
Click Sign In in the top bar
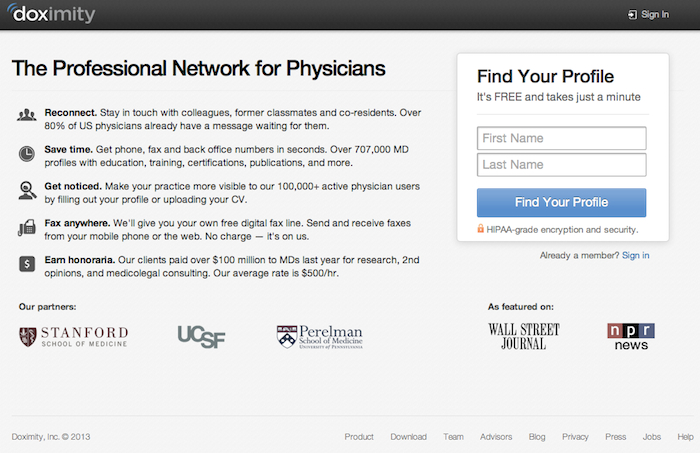point(655,15)
